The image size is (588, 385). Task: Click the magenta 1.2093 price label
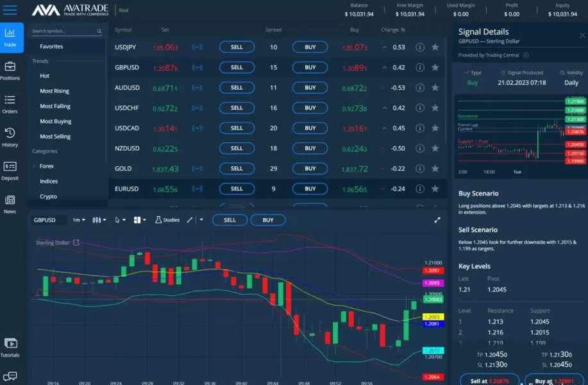[433, 283]
